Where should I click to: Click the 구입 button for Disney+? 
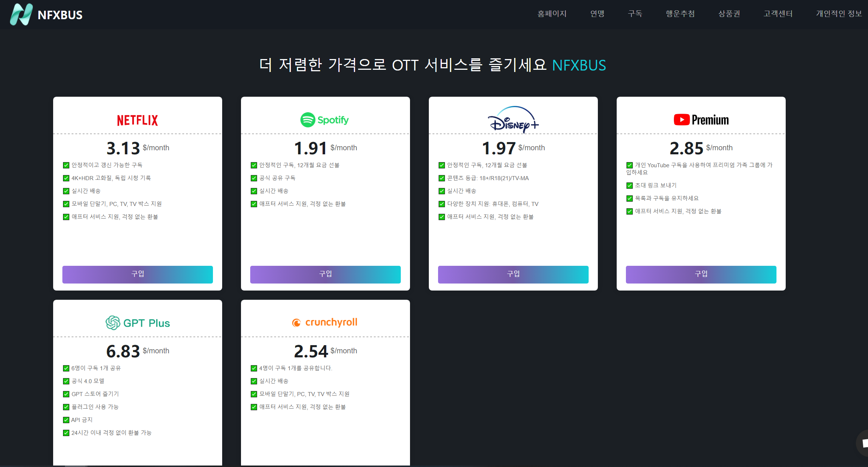tap(513, 274)
